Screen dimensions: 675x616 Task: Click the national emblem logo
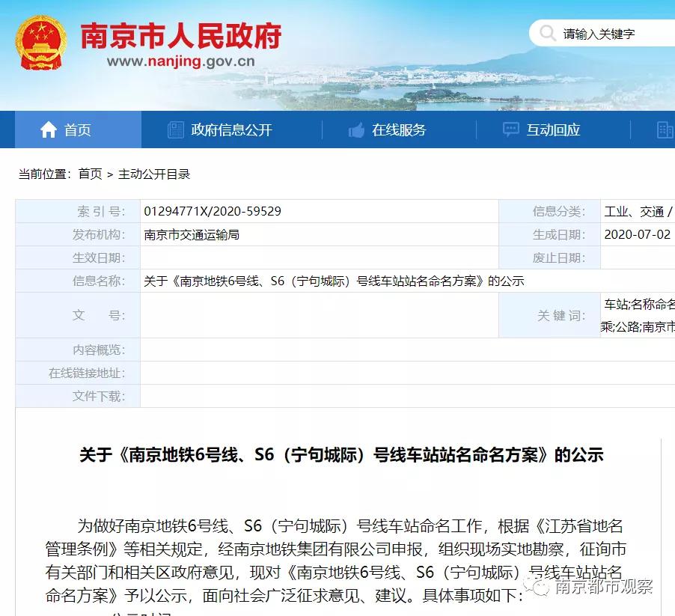[x=41, y=43]
